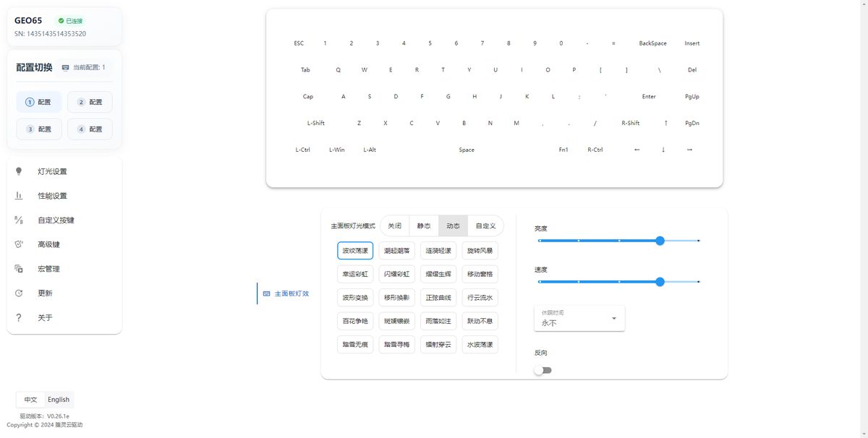The height and width of the screenshot is (438, 868).
Task: Select the Space key on keyboard layout
Action: point(467,150)
